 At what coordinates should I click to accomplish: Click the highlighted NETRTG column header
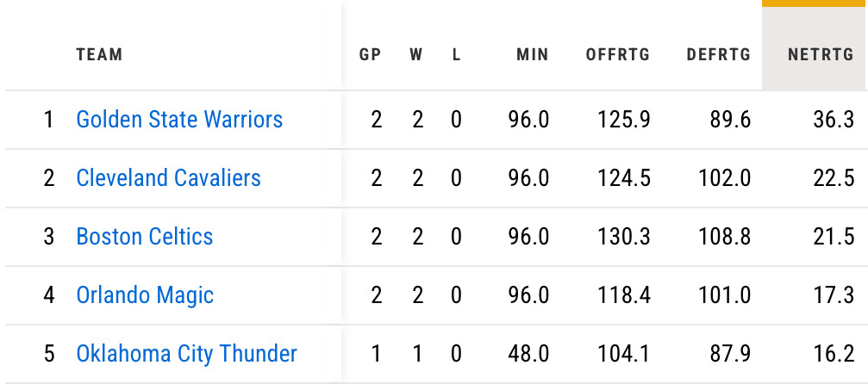coord(820,55)
